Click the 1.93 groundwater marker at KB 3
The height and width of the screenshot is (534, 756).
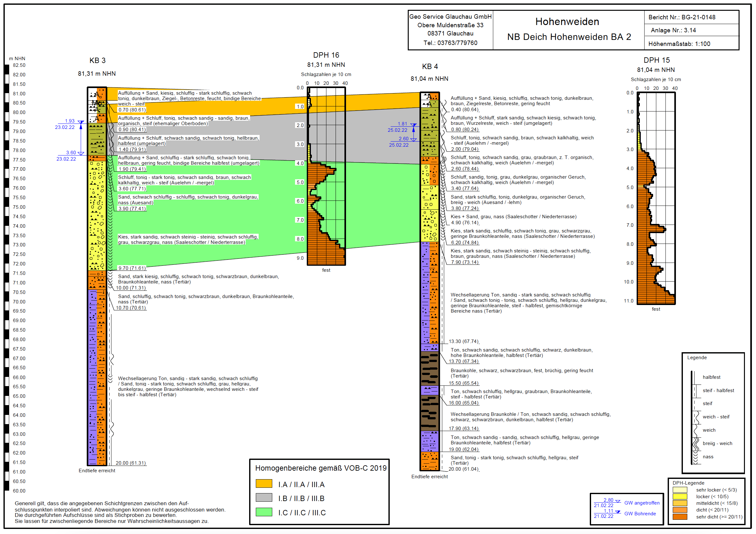point(81,122)
